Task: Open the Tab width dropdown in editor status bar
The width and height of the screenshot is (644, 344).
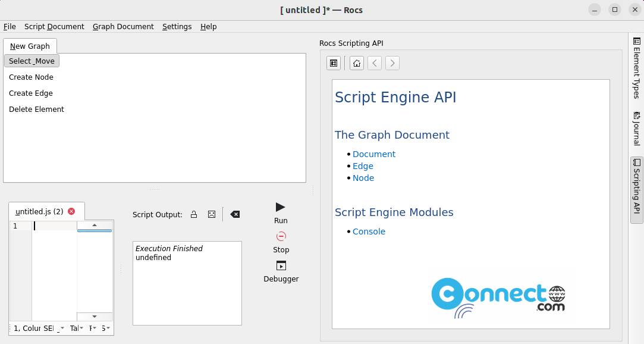Action: [x=76, y=328]
